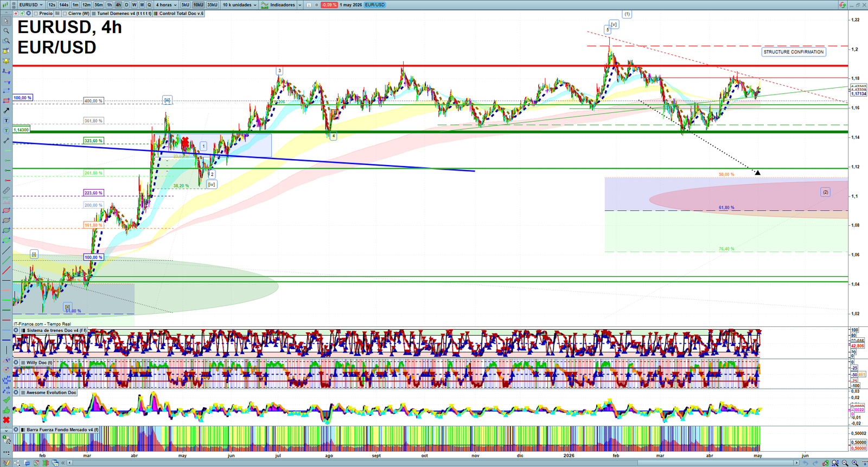Screen dimensions: 868x467
Task: Expand the left toolbar bottom chevron
Action: click(x=6, y=431)
